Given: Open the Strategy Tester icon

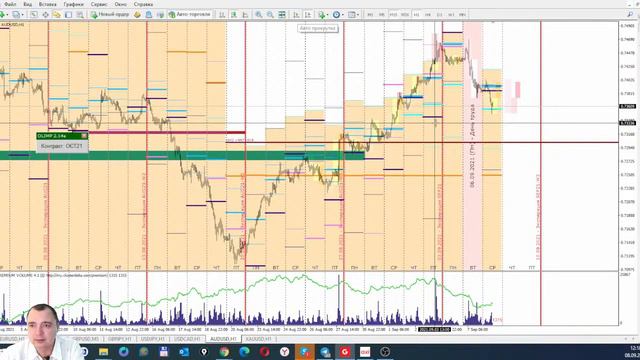Looking at the screenshot, I should click(80, 15).
